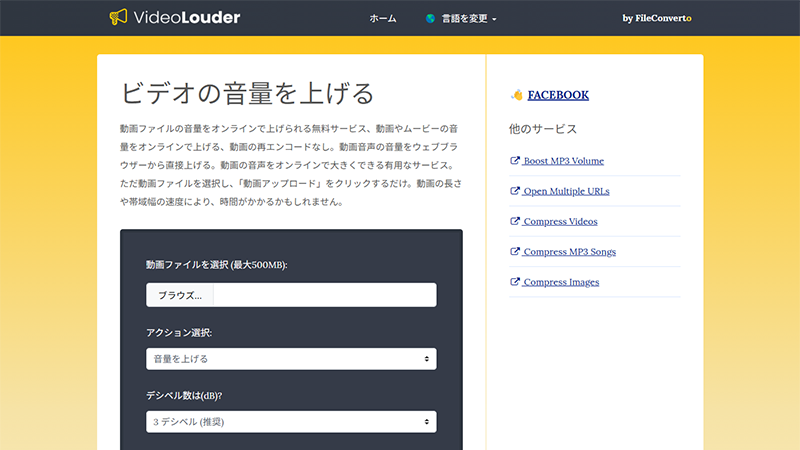Screen dimensions: 800x450
Task: Click external-link icon beside Open Multiple URLs
Action: point(515,190)
